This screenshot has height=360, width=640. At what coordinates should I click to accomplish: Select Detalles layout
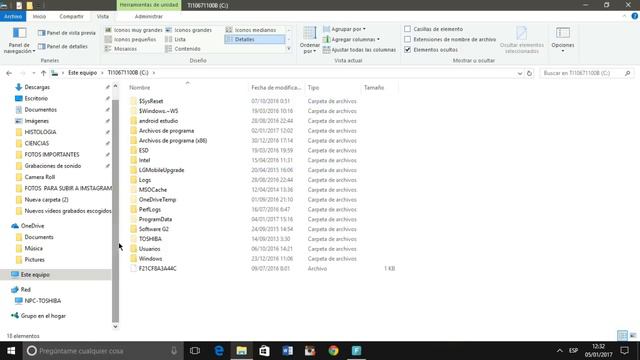(x=255, y=39)
